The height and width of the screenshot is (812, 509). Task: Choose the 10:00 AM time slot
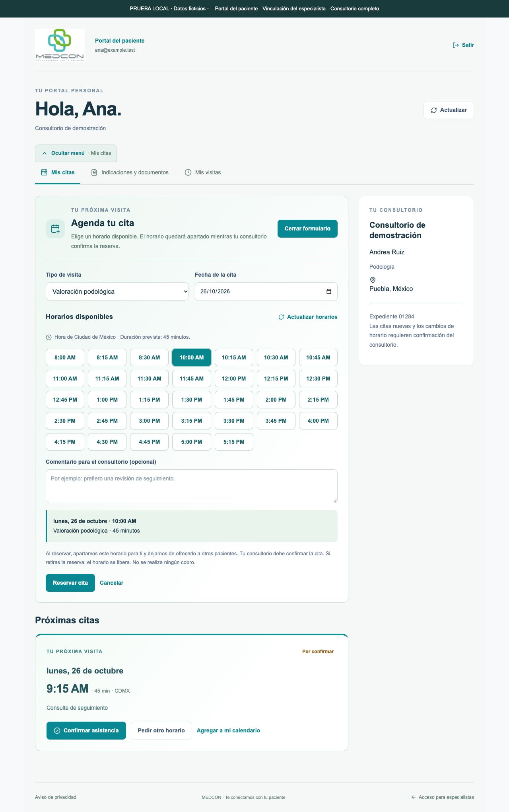click(192, 357)
